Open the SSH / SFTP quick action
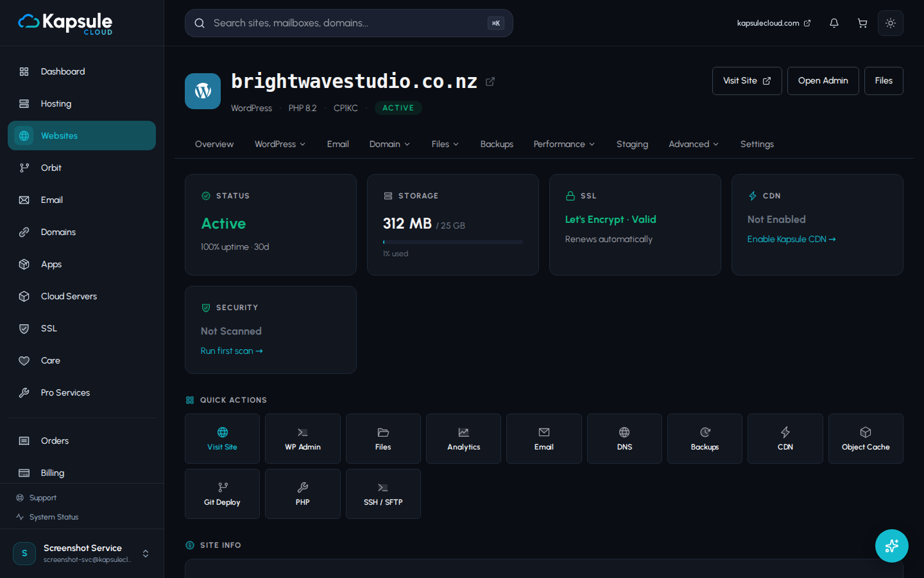The width and height of the screenshot is (924, 578). (x=383, y=494)
